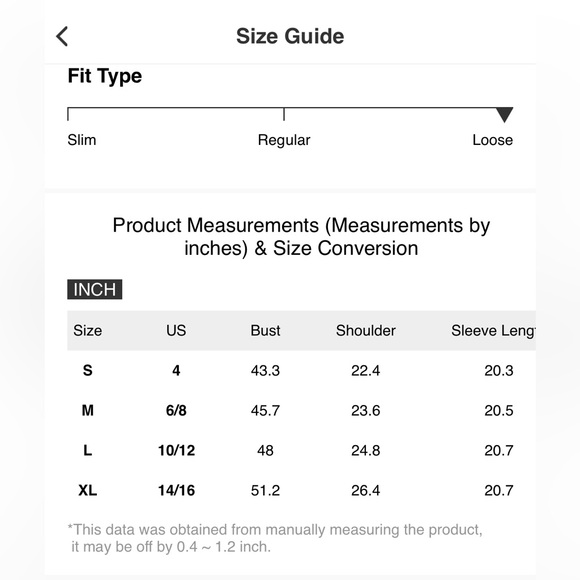Select the size XL row
Image resolution: width=580 pixels, height=580 pixels.
click(x=301, y=490)
